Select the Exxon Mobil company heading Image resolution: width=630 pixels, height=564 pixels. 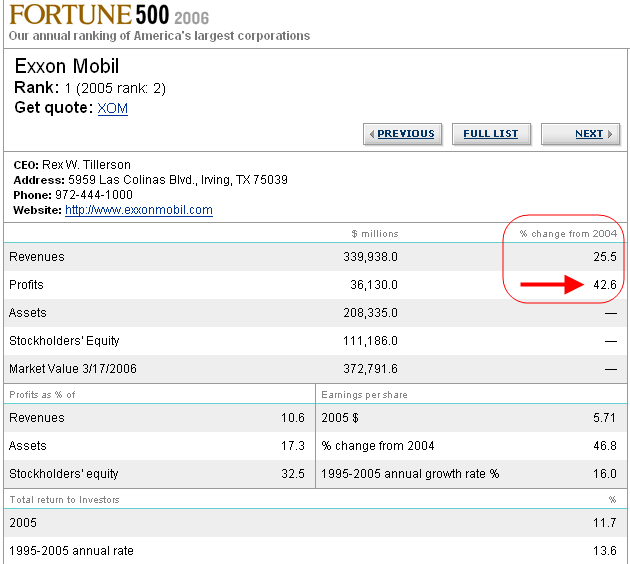pos(67,67)
